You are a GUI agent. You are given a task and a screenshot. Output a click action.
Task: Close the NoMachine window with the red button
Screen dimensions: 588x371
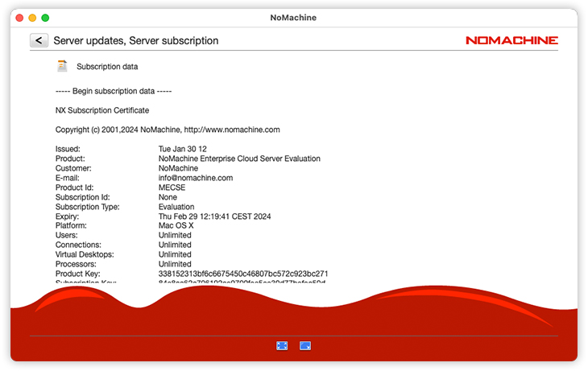pos(19,17)
